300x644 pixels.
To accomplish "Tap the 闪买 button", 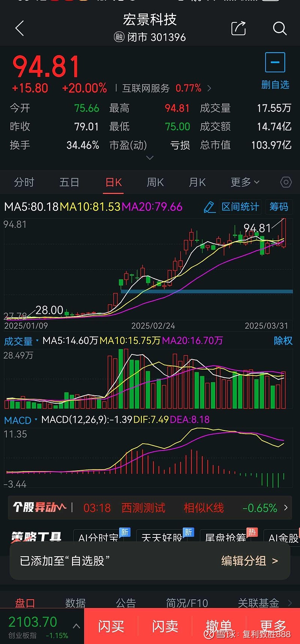I will pos(111,626).
